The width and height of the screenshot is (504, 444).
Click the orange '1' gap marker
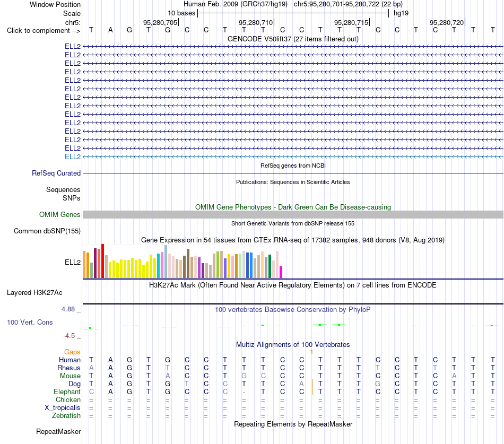pos(311,352)
